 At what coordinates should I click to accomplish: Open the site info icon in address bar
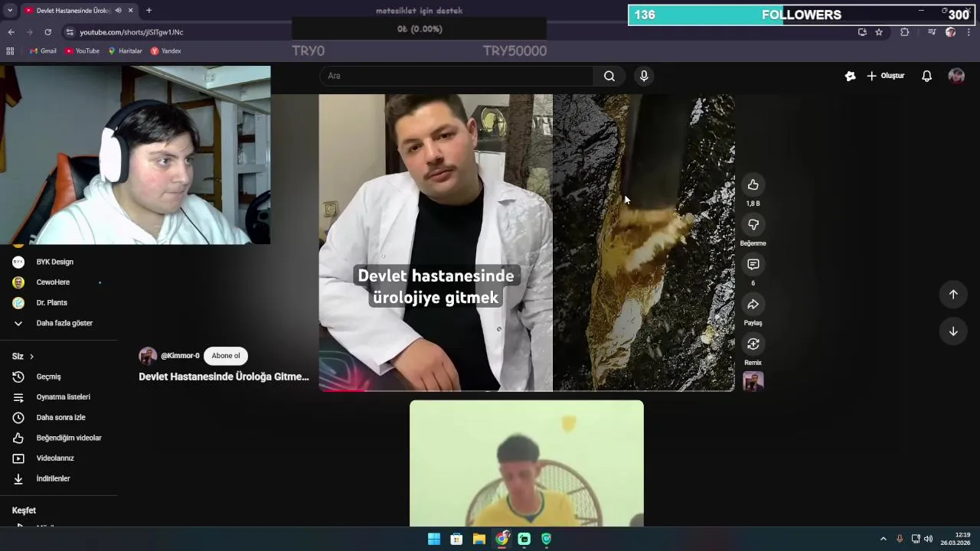click(70, 32)
